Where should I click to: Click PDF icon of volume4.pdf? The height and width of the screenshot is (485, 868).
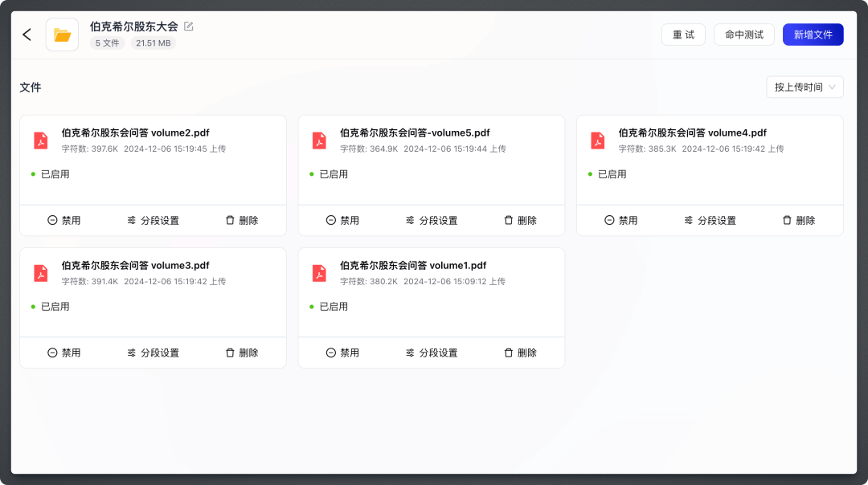598,141
